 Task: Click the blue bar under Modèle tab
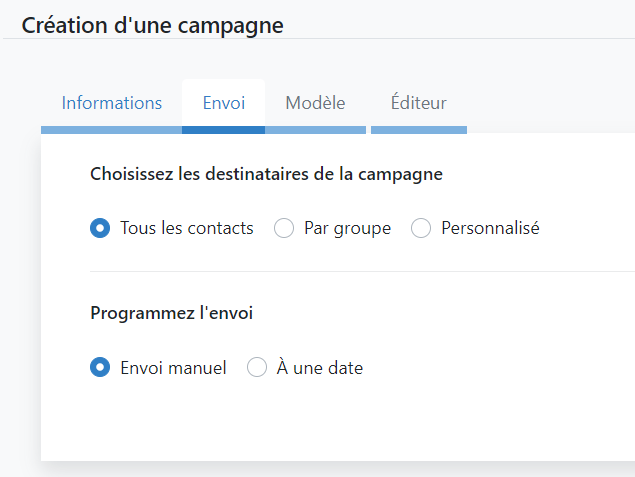click(315, 130)
